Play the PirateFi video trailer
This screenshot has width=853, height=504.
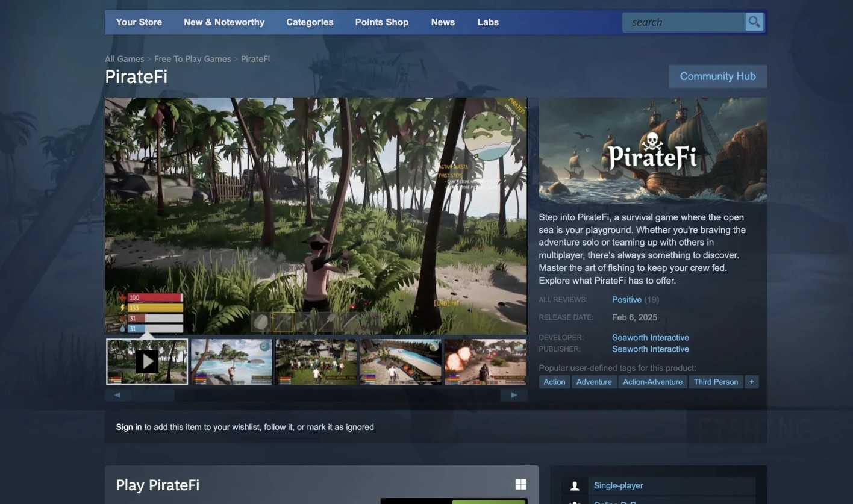click(146, 361)
